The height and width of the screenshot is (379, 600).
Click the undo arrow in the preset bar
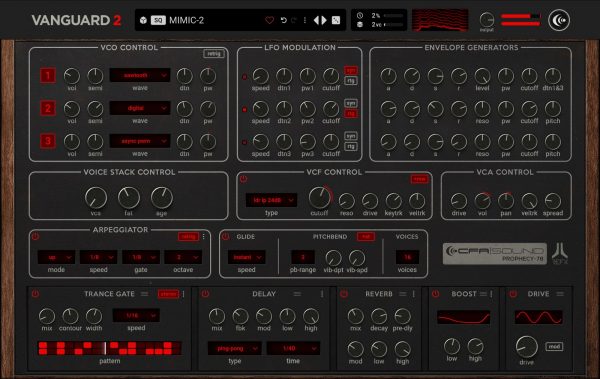(284, 20)
